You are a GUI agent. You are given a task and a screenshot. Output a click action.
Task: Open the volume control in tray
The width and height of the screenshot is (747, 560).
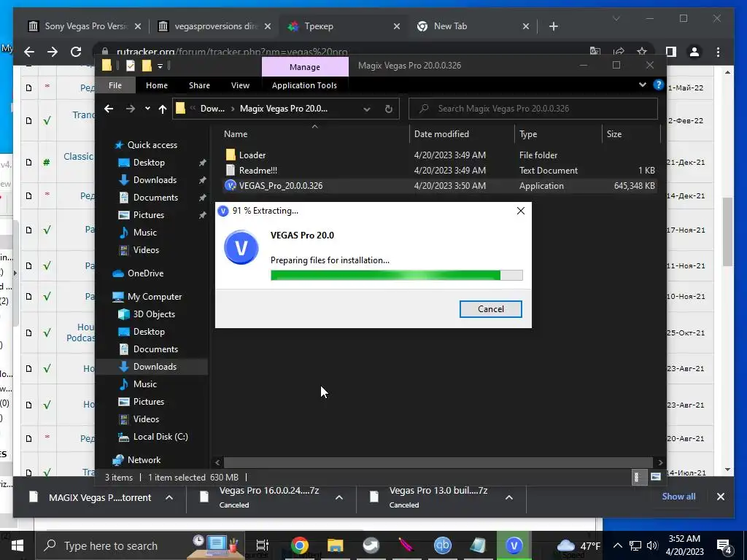[652, 545]
